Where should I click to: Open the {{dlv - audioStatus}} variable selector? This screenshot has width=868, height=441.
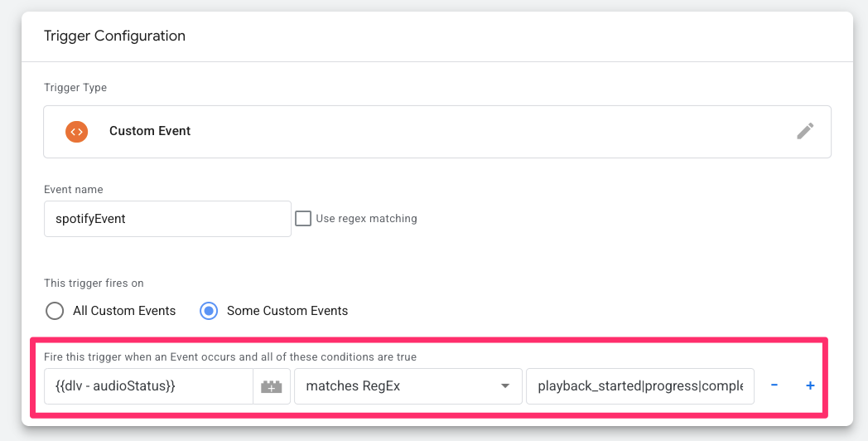pyautogui.click(x=149, y=386)
